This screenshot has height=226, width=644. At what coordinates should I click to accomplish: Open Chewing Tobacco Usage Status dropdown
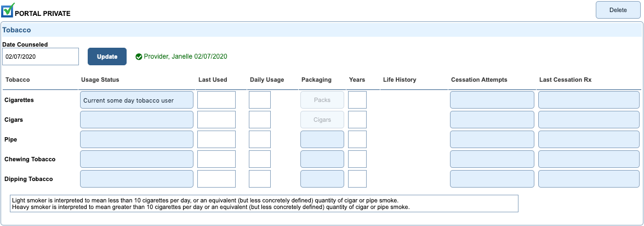136,159
